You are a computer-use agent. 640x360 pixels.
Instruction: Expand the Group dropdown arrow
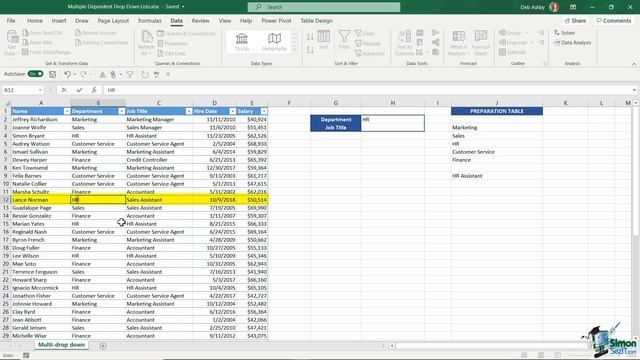pos(527,33)
